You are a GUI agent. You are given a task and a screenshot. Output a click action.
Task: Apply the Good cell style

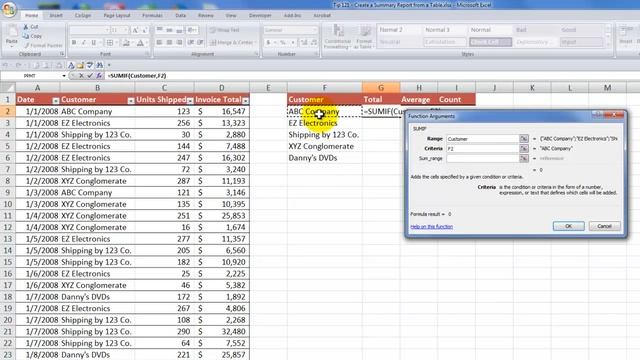tap(580, 30)
